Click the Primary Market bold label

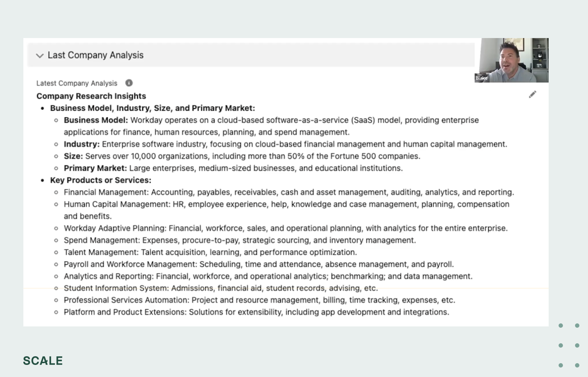click(x=96, y=168)
